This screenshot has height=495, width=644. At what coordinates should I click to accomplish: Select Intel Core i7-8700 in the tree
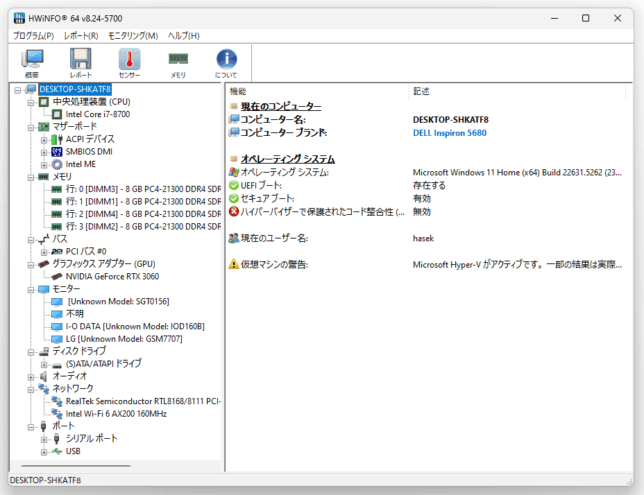tap(97, 114)
